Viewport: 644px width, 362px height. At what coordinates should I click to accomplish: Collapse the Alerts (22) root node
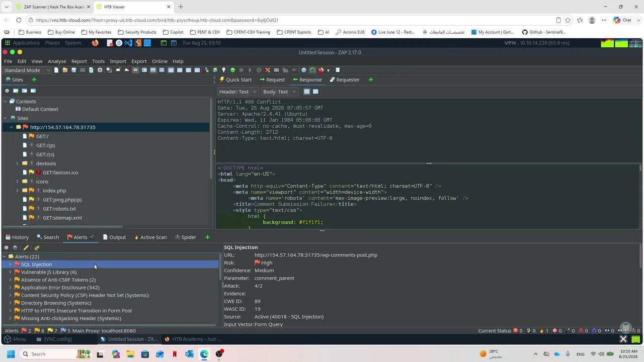(x=5, y=256)
